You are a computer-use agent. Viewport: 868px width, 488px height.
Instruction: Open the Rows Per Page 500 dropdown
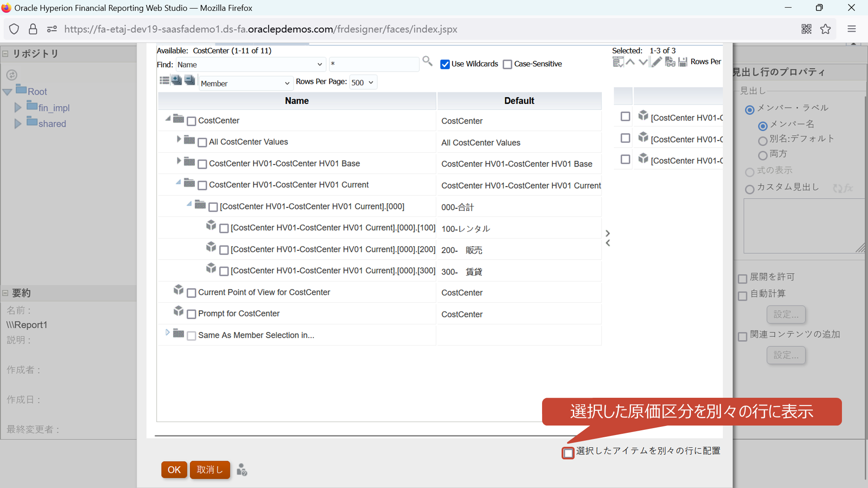click(x=363, y=82)
